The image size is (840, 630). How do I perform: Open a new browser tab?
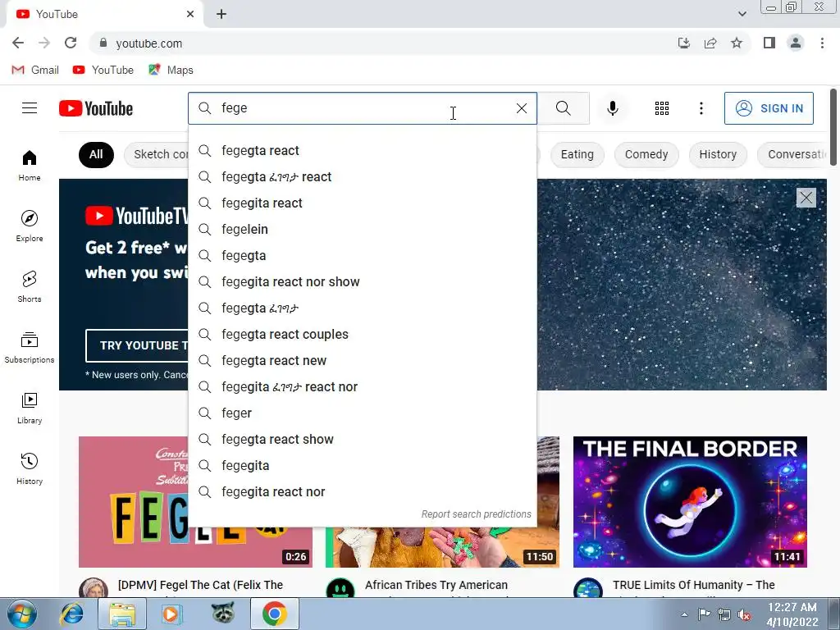(221, 15)
